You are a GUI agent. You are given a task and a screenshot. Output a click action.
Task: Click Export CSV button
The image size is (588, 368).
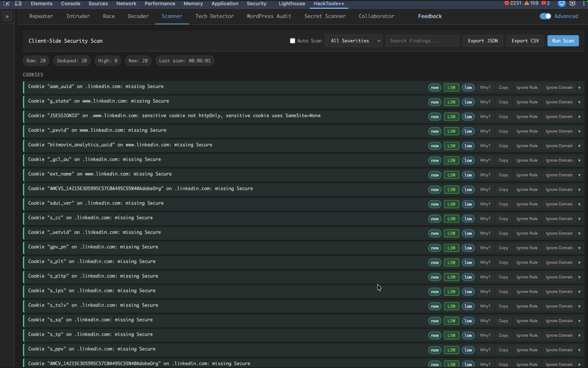525,41
